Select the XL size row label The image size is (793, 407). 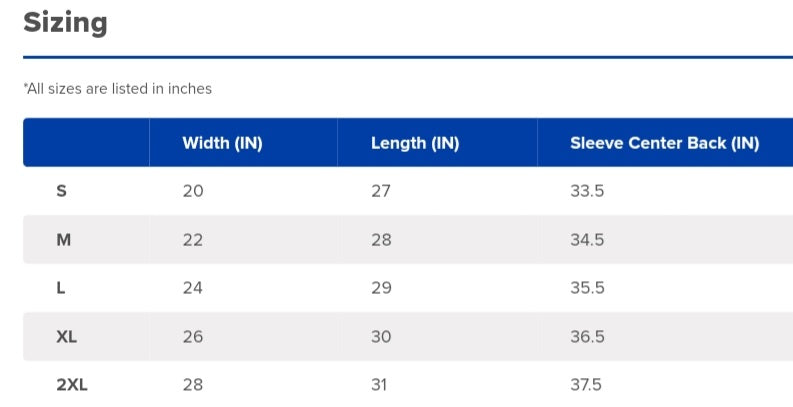coord(66,337)
